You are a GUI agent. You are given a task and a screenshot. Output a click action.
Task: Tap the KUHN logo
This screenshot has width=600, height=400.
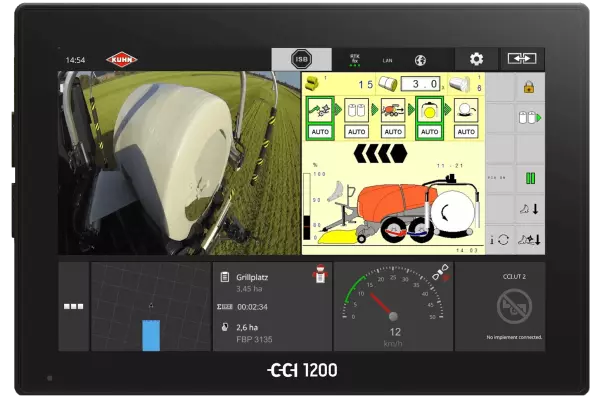[122, 60]
